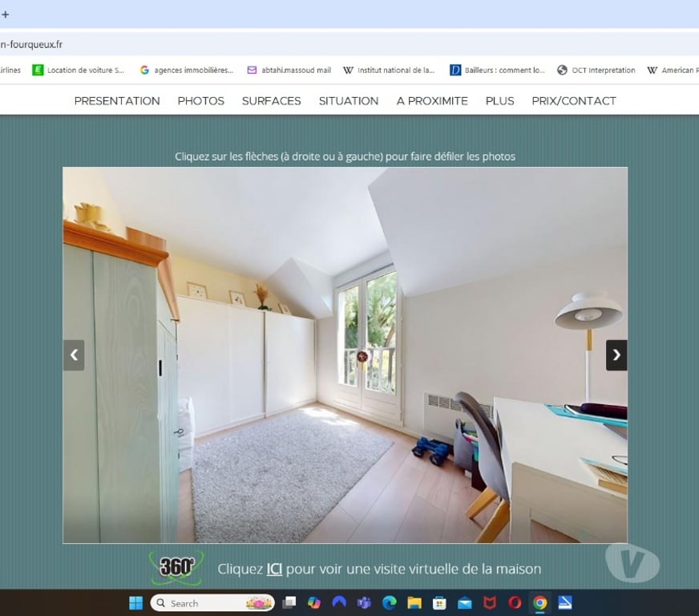
Task: Open the Windows Start menu
Action: (x=135, y=603)
